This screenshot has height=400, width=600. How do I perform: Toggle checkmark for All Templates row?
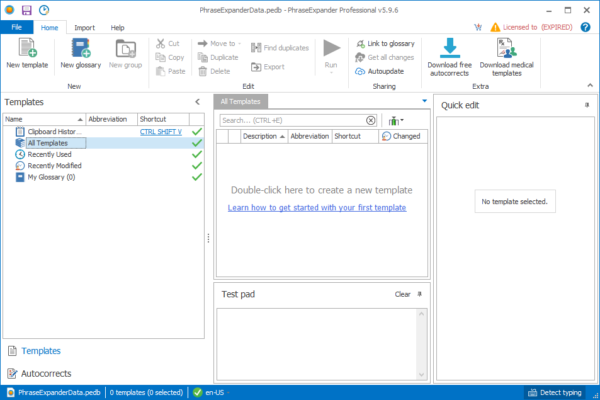pyautogui.click(x=197, y=143)
